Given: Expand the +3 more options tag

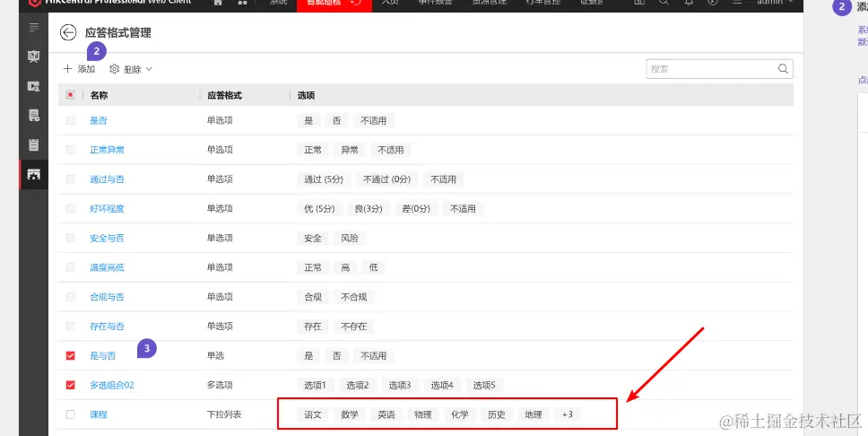Looking at the screenshot, I should pos(568,414).
